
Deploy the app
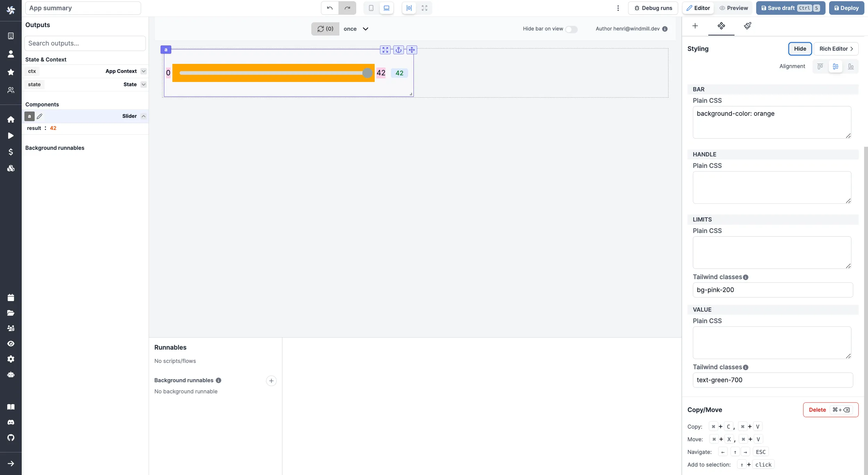pyautogui.click(x=846, y=8)
